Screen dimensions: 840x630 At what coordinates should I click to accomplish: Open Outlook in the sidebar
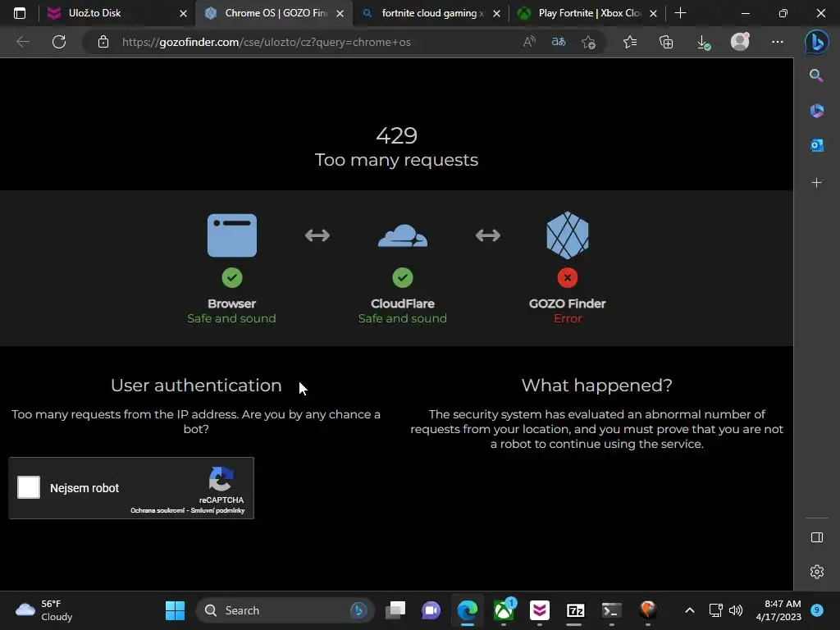point(816,146)
